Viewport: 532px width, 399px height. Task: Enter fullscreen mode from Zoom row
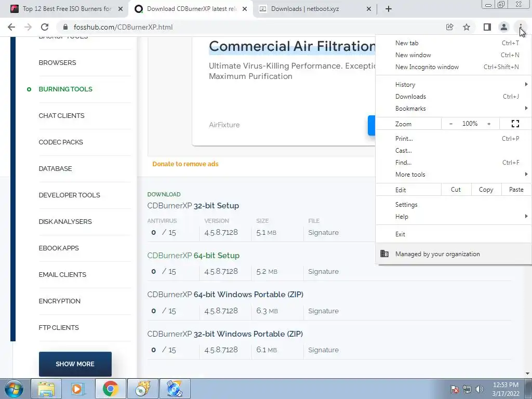[515, 124]
